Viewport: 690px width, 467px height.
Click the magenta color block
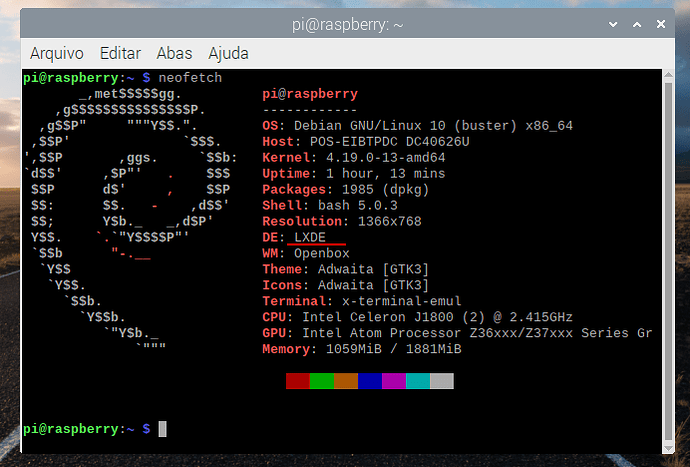tap(393, 381)
